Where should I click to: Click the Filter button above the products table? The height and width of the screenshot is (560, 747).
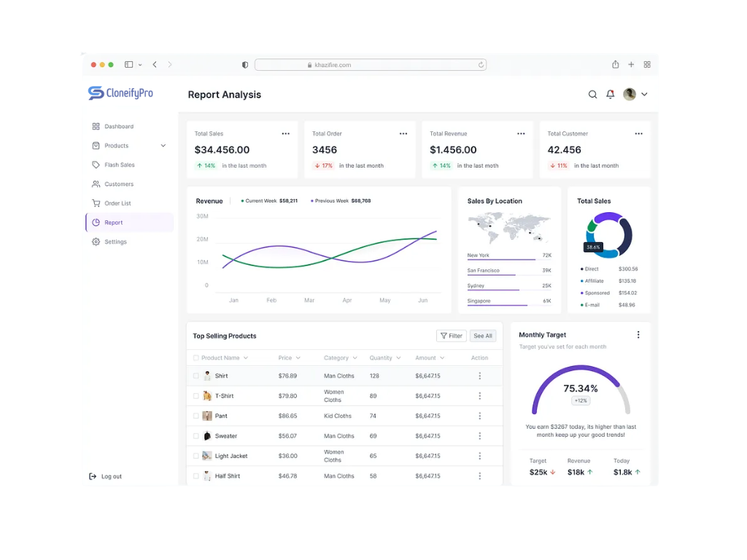[x=451, y=335]
